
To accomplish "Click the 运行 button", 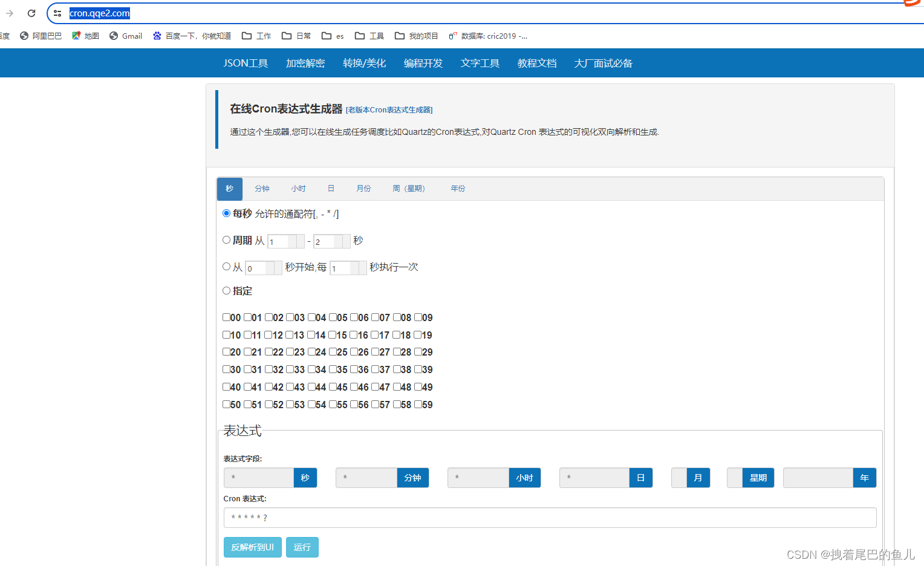I will 302,547.
